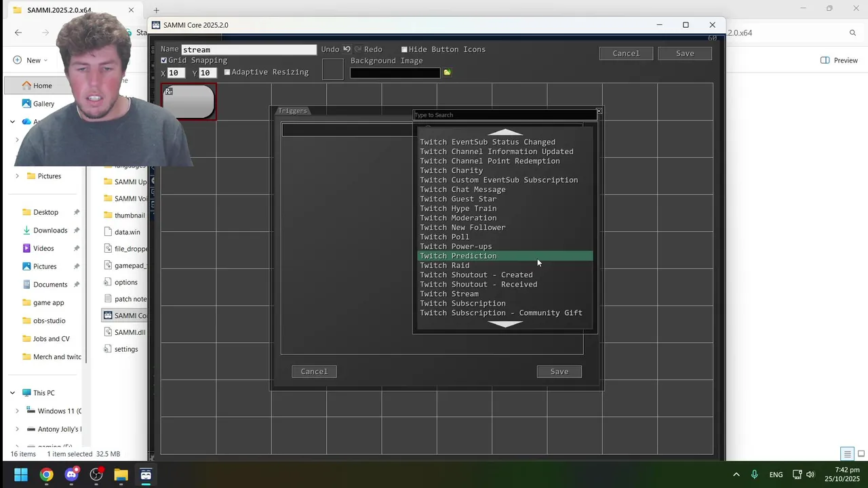
Task: Open Google Chrome from taskbar
Action: coord(46,474)
